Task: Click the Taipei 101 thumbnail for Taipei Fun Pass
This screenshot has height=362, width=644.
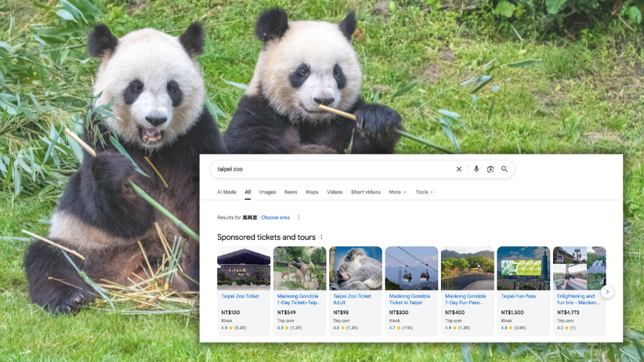Action: (523, 268)
